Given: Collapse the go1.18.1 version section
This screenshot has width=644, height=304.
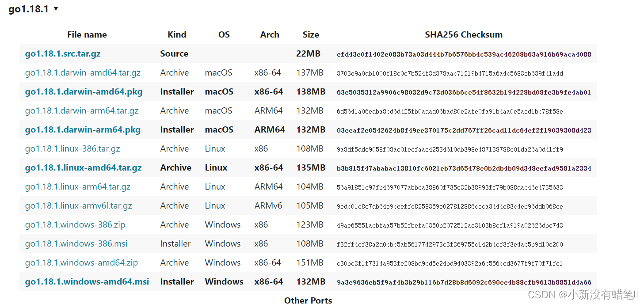Looking at the screenshot, I should click(x=56, y=9).
